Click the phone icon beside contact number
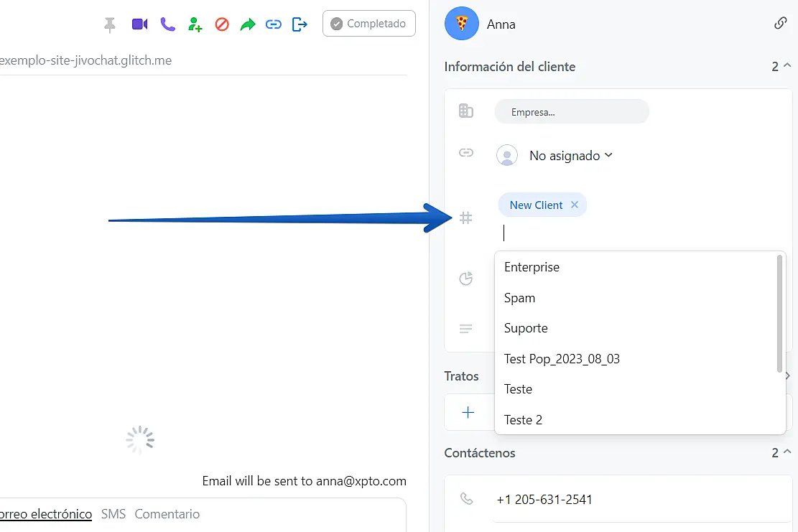The height and width of the screenshot is (532, 798). [x=466, y=498]
